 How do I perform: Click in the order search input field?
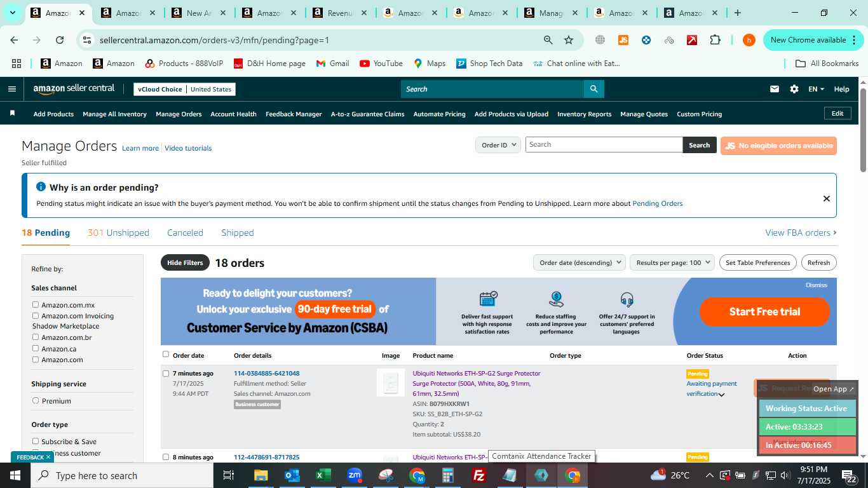pyautogui.click(x=604, y=145)
